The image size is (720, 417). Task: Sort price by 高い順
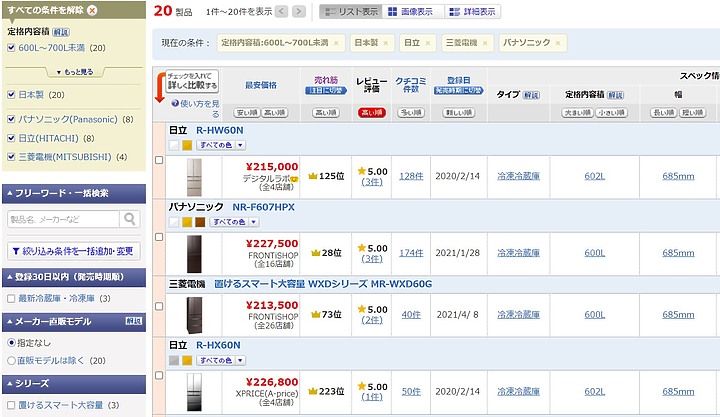tap(275, 113)
